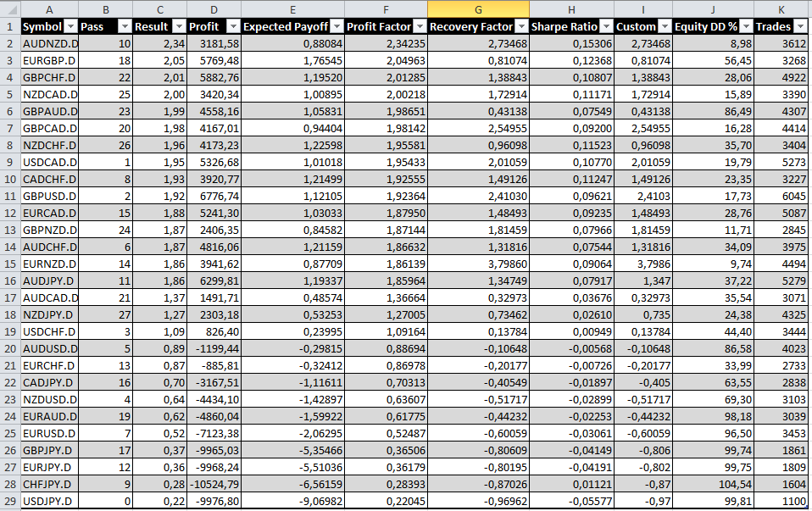
Task: Click the Expected Payoff header cell
Action: tap(292, 27)
